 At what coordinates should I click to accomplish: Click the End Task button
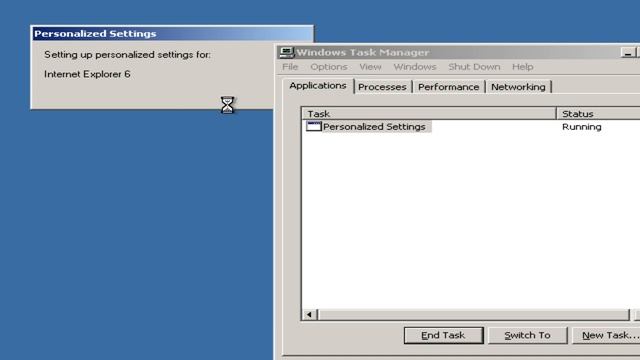tap(443, 335)
